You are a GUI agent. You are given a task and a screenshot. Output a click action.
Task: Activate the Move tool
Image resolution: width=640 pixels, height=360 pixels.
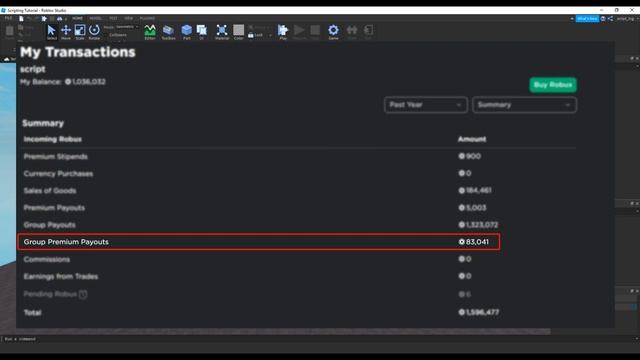[x=66, y=32]
